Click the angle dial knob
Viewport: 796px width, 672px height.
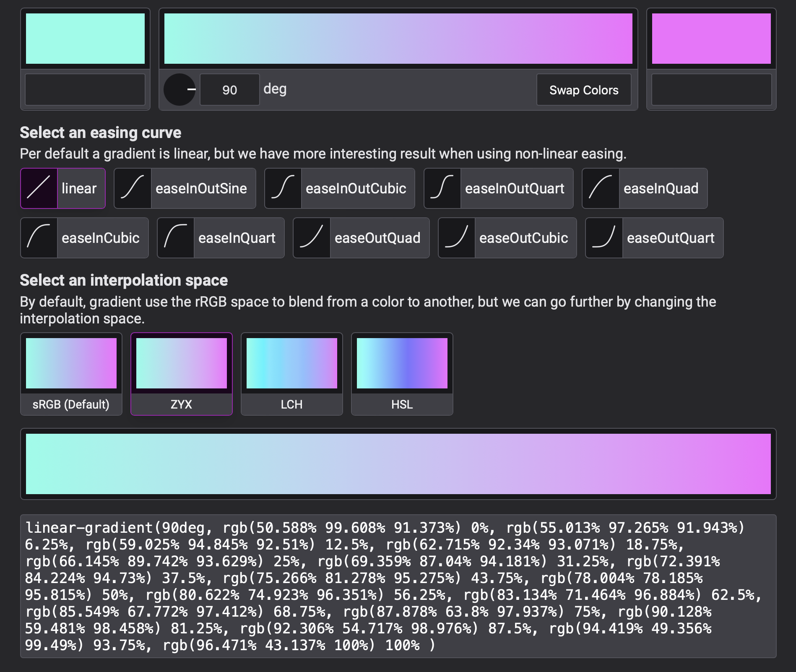click(x=179, y=90)
